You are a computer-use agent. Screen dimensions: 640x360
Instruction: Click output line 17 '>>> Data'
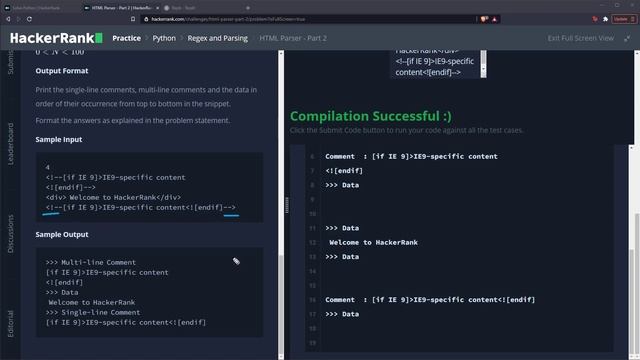coord(342,314)
